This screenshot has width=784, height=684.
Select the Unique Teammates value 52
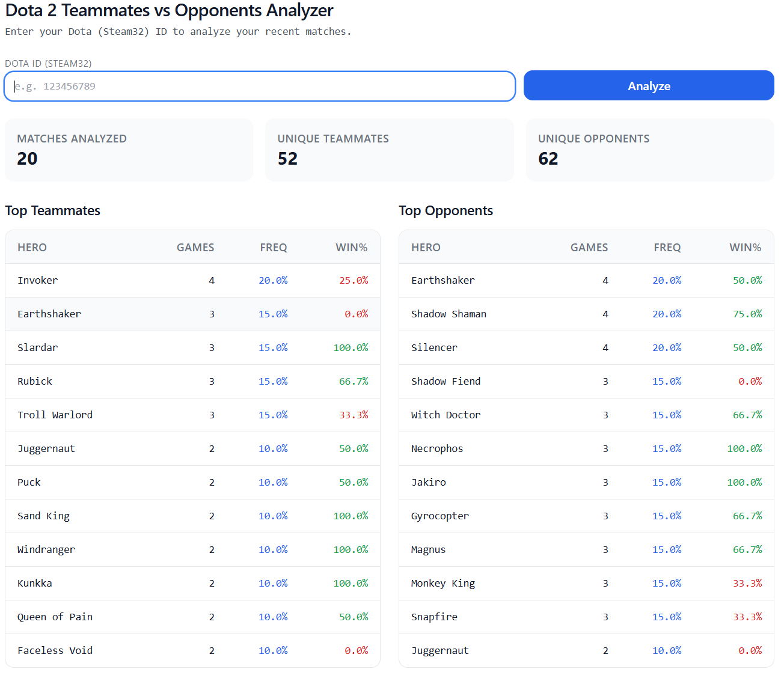coord(287,159)
